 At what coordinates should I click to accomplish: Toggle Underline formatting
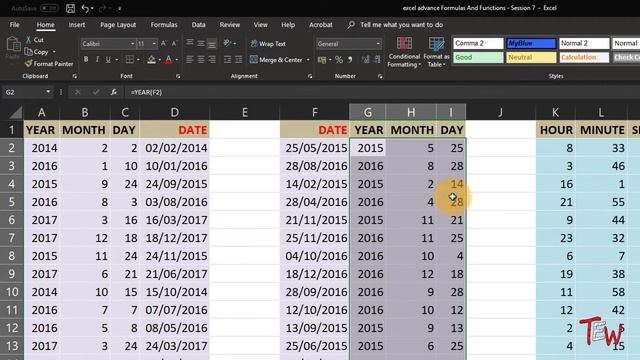pyautogui.click(x=108, y=60)
